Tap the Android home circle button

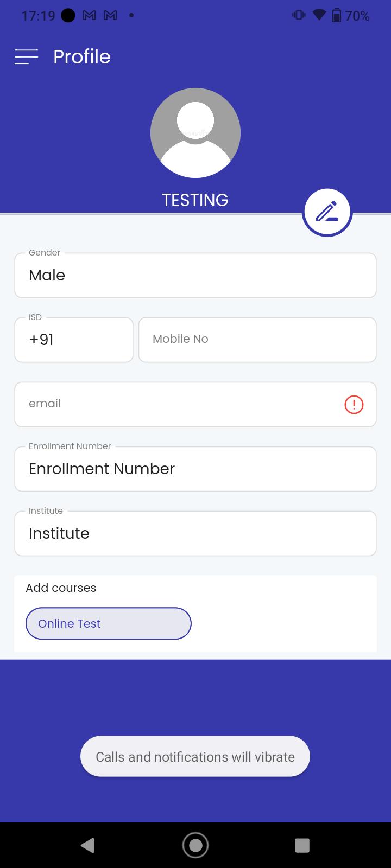(x=195, y=845)
